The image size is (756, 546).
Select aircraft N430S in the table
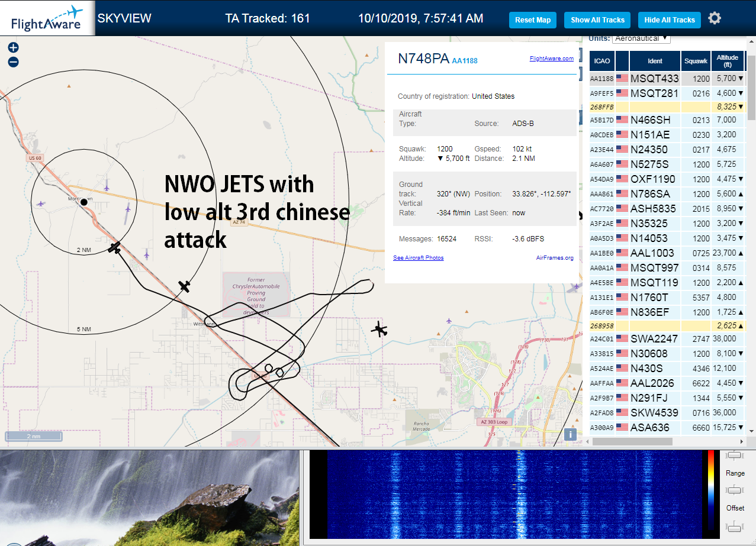(667, 368)
